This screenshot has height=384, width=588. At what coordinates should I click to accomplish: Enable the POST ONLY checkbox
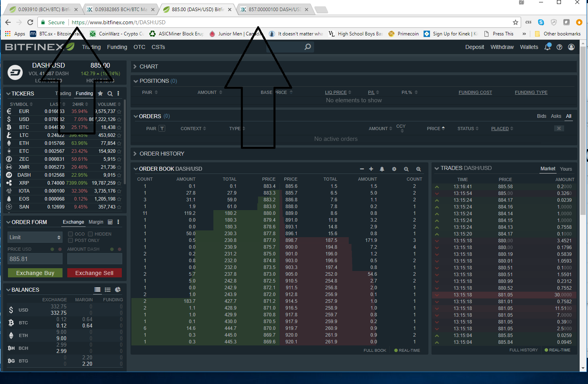pos(70,240)
